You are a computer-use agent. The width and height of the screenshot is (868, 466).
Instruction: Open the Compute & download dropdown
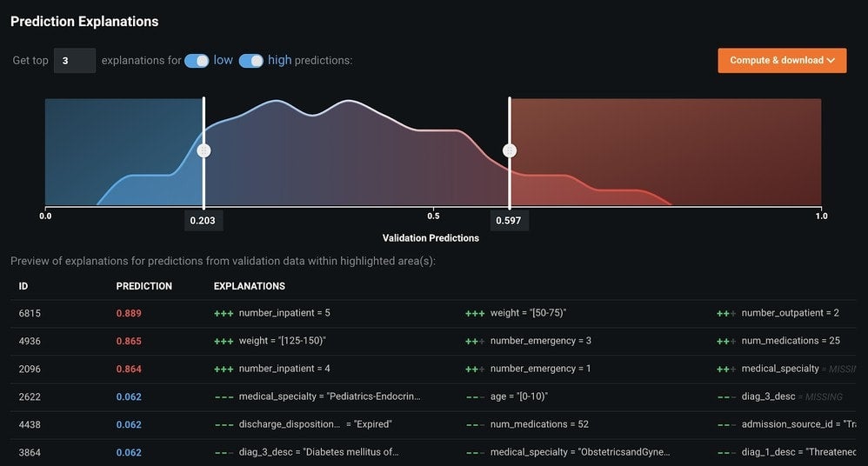tap(782, 60)
